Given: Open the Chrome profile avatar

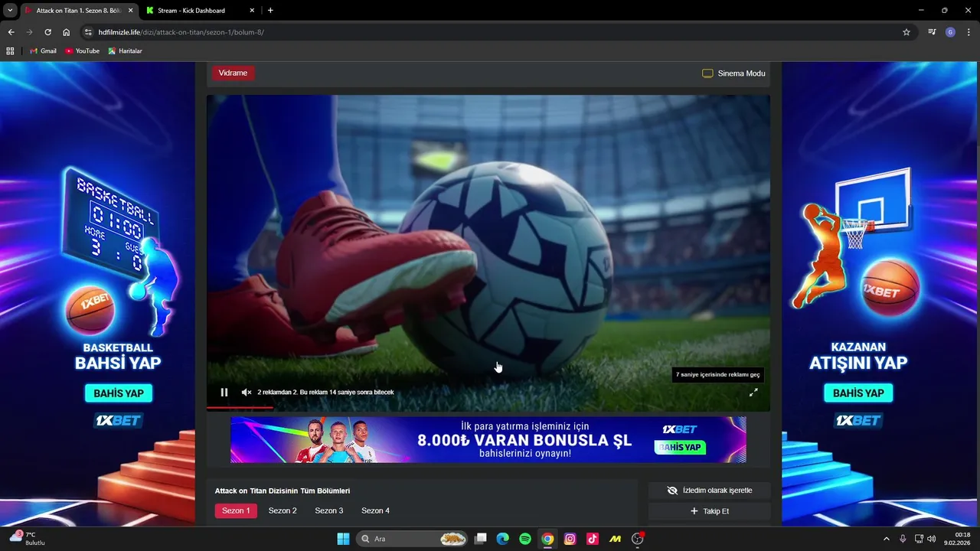Looking at the screenshot, I should click(x=950, y=32).
